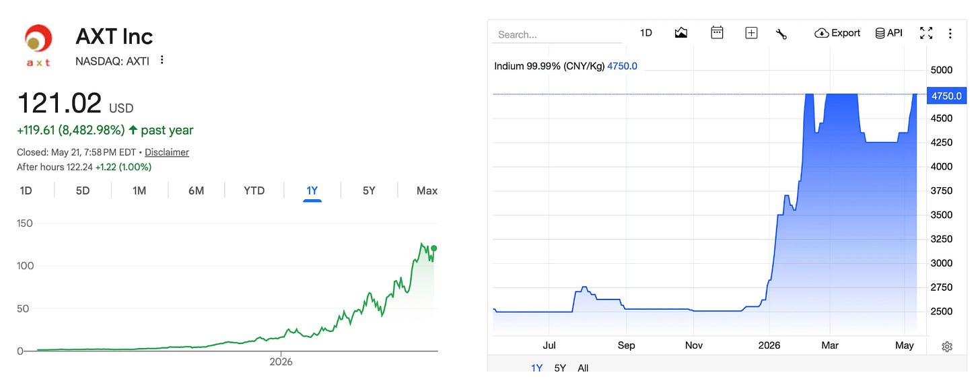Click the indium chart Search field
Viewport: 980px width, 381px height.
pos(558,34)
